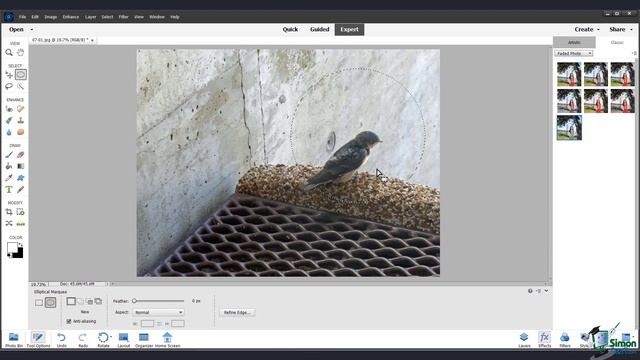Select the Crop tool
The width and height of the screenshot is (640, 360).
click(x=9, y=212)
